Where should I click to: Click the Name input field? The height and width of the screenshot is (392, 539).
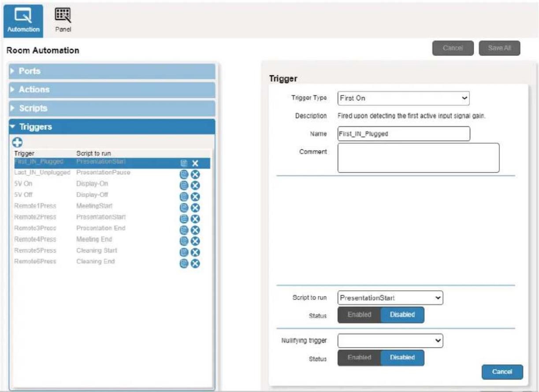click(404, 134)
